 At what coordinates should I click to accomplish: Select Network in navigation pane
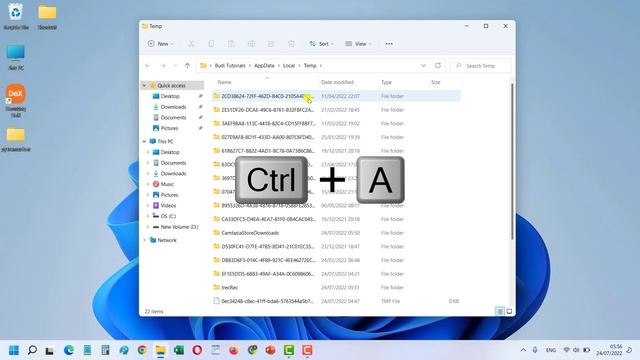coord(167,240)
